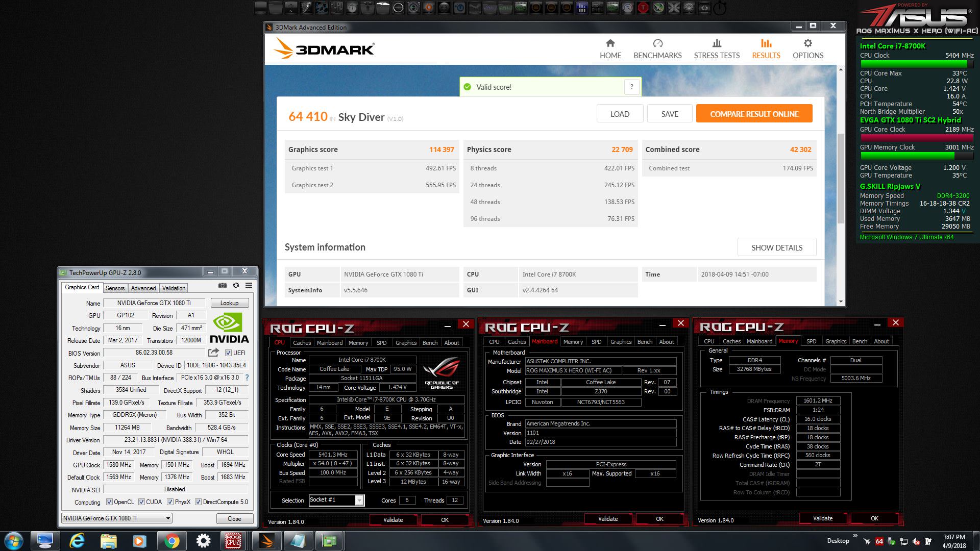Click the valid score help question mark

(x=632, y=87)
